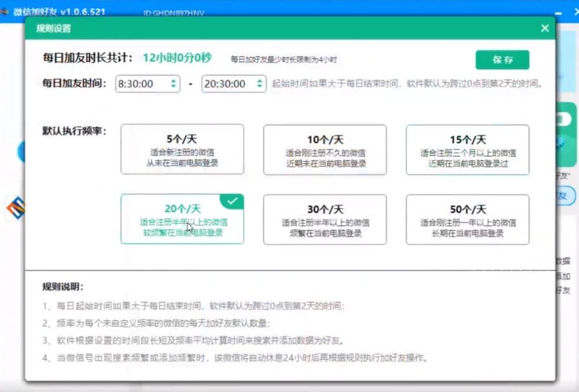Screen dimensions: 579x392
Task: Edit the 8:30:00 start time field
Action: click(148, 84)
